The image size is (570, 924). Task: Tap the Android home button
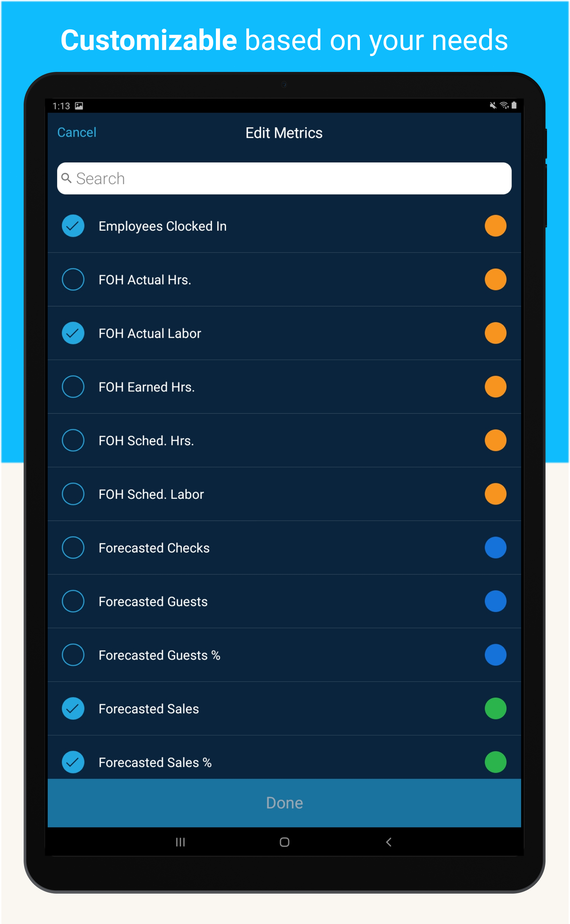coord(284,842)
